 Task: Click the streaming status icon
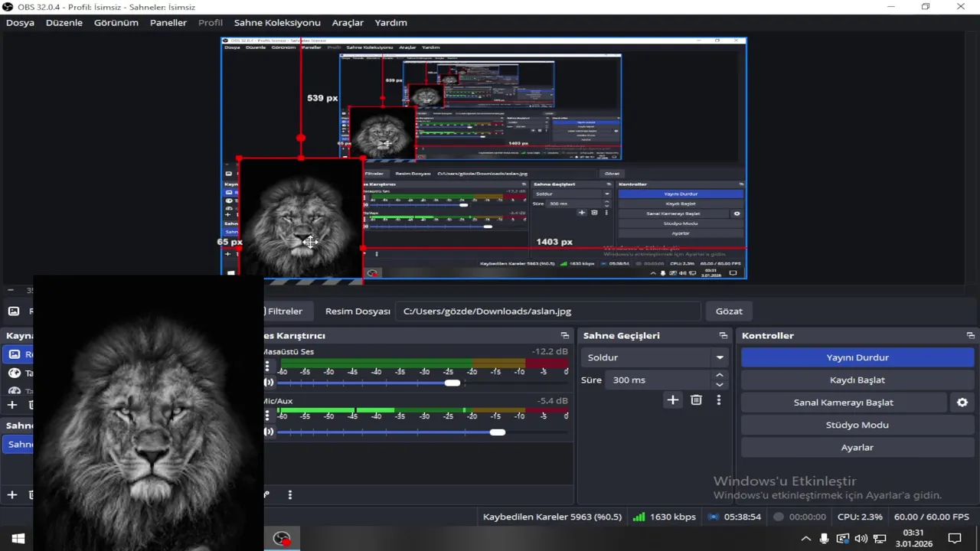(x=713, y=517)
